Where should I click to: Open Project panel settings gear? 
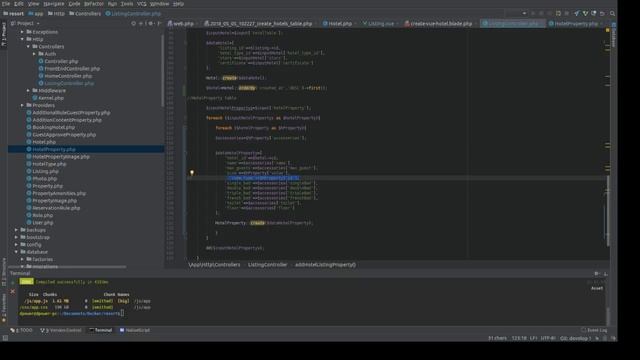pyautogui.click(x=151, y=24)
